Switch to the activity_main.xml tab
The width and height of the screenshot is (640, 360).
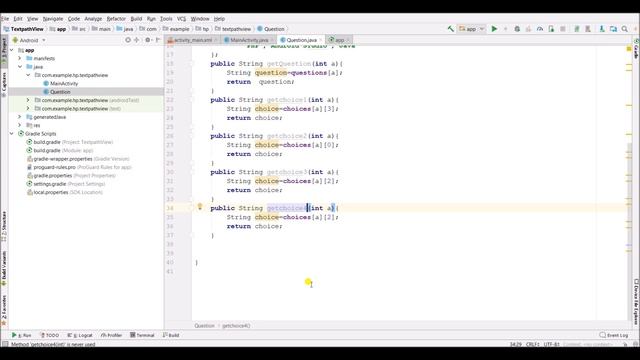coord(192,40)
